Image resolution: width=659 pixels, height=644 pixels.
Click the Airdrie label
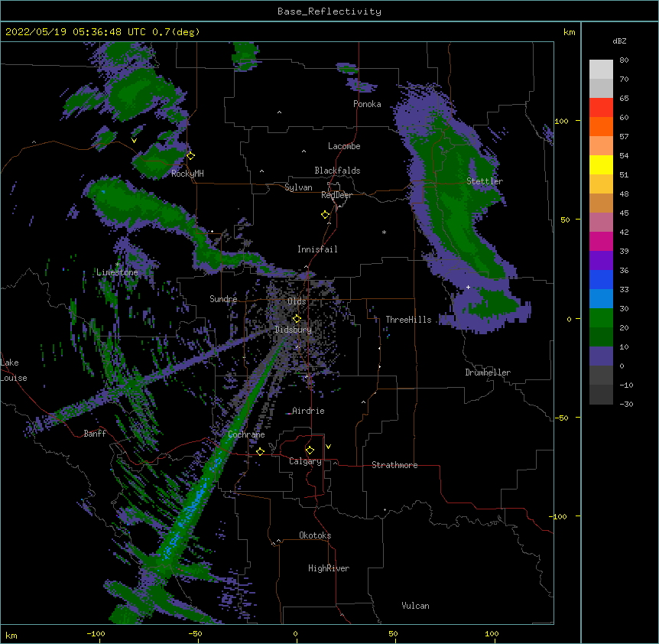[309, 411]
